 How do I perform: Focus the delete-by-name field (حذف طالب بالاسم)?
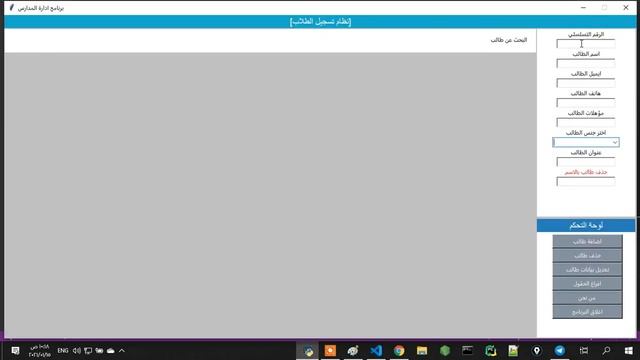[586, 181]
